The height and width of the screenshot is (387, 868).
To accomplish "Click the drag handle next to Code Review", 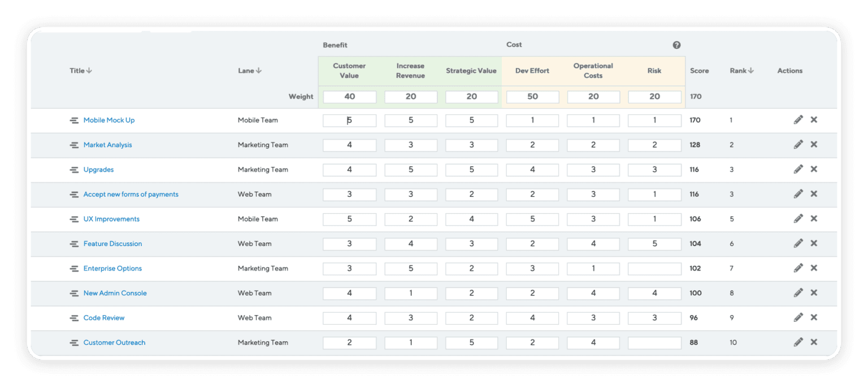I will coord(74,317).
